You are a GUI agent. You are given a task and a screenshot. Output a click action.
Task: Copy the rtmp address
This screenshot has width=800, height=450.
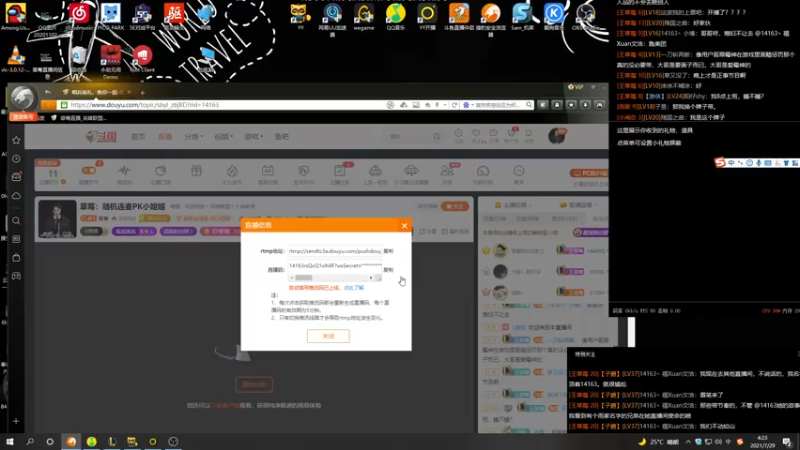[388, 251]
